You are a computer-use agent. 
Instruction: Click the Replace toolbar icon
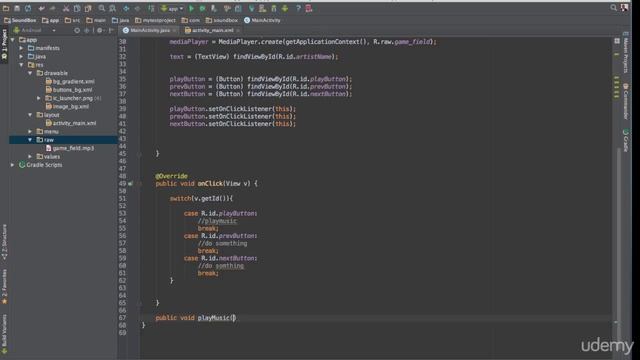[x=112, y=8]
